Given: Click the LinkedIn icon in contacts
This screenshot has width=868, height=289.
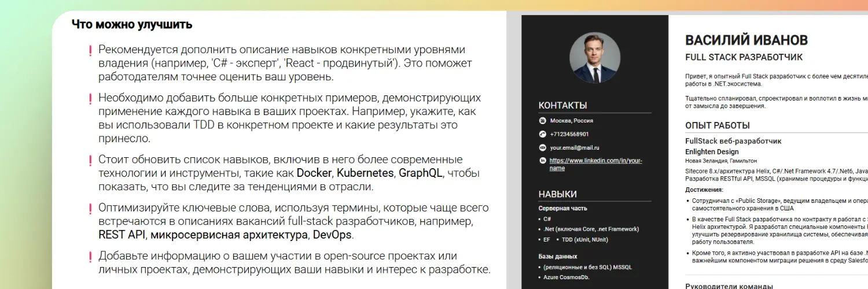Looking at the screenshot, I should pos(543,160).
